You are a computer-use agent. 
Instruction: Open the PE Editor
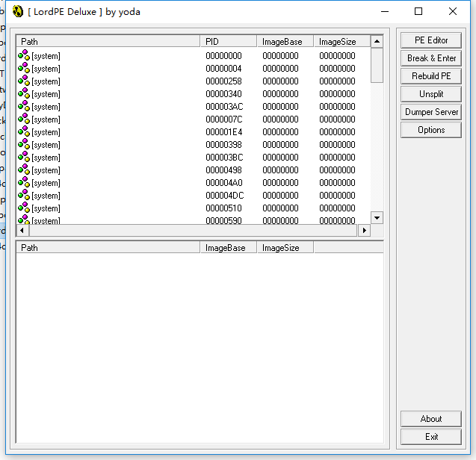click(431, 40)
